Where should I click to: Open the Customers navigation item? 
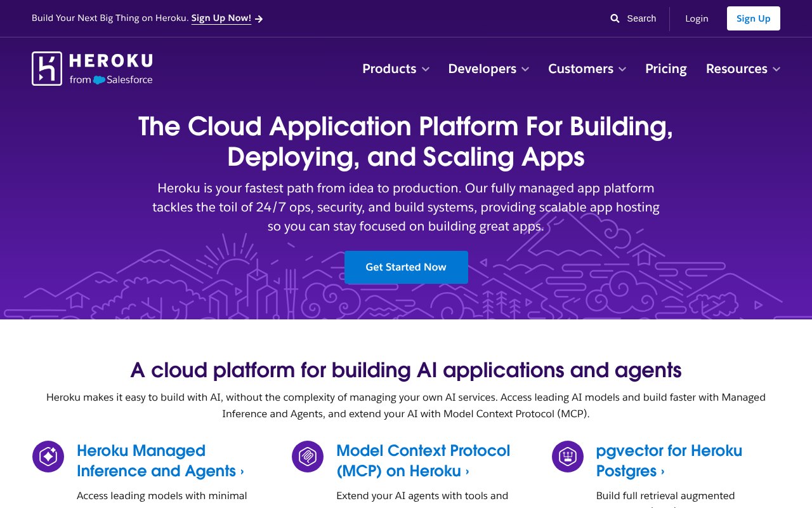point(580,69)
